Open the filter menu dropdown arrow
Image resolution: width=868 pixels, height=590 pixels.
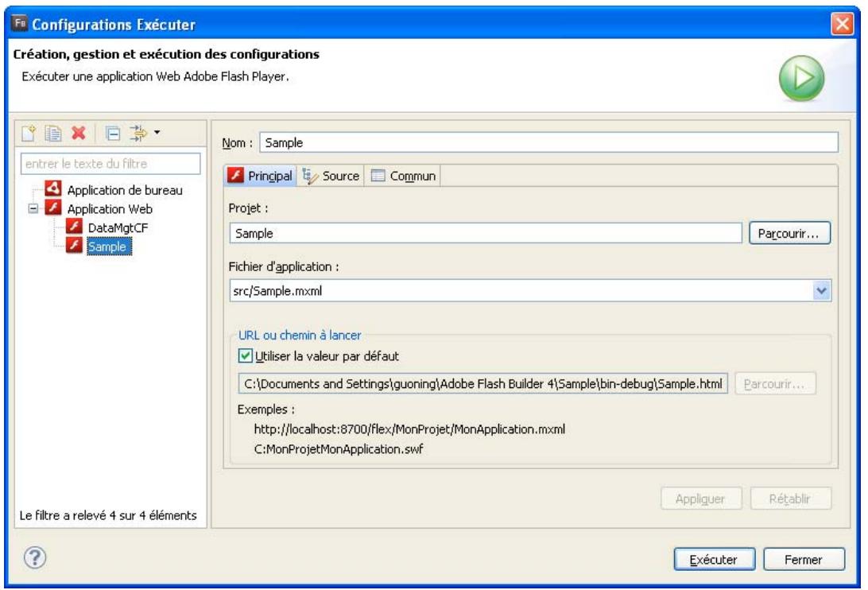pyautogui.click(x=157, y=134)
